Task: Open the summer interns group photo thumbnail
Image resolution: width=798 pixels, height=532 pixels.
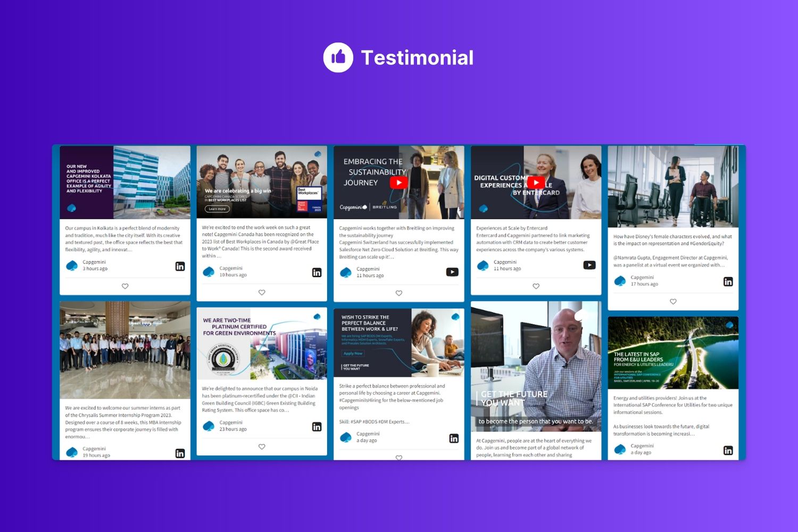Action: [x=125, y=351]
